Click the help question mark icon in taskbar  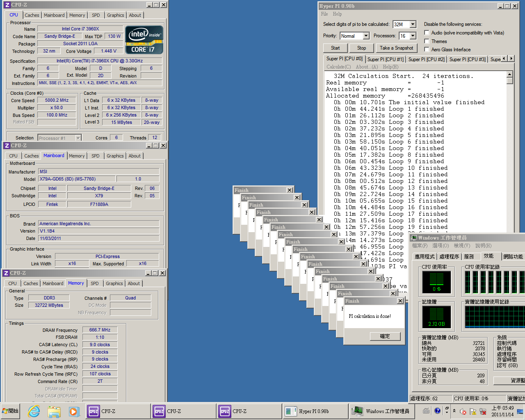pyautogui.click(x=437, y=411)
